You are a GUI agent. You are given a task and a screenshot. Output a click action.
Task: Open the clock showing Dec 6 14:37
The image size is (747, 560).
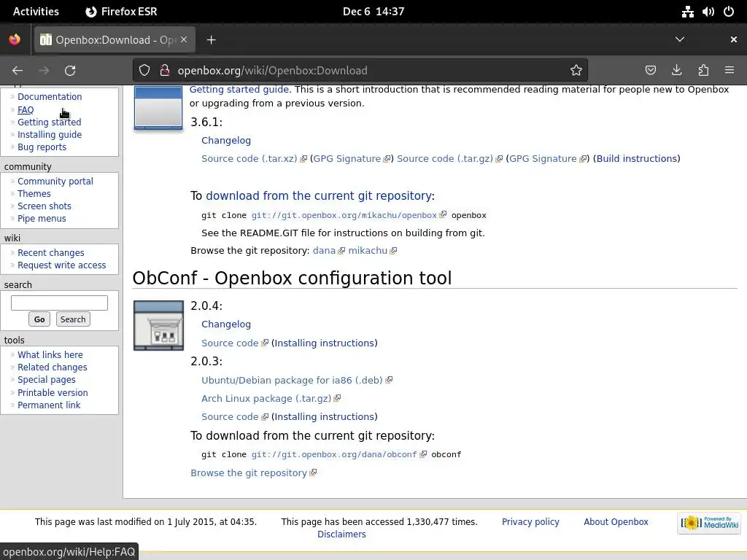click(x=373, y=12)
